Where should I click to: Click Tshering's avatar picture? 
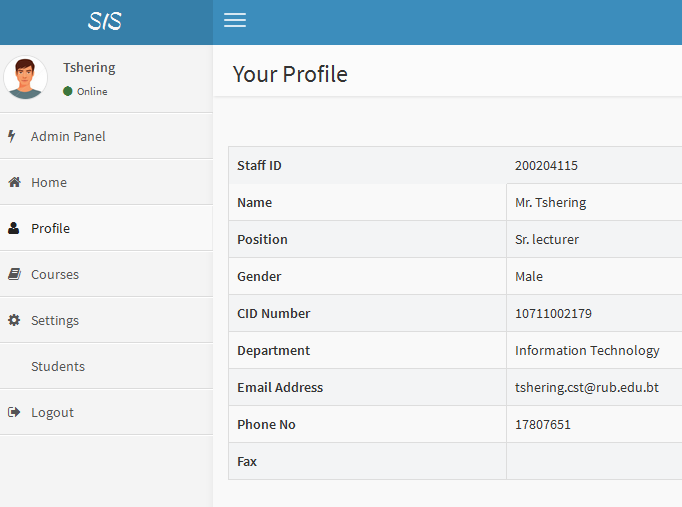(26, 78)
